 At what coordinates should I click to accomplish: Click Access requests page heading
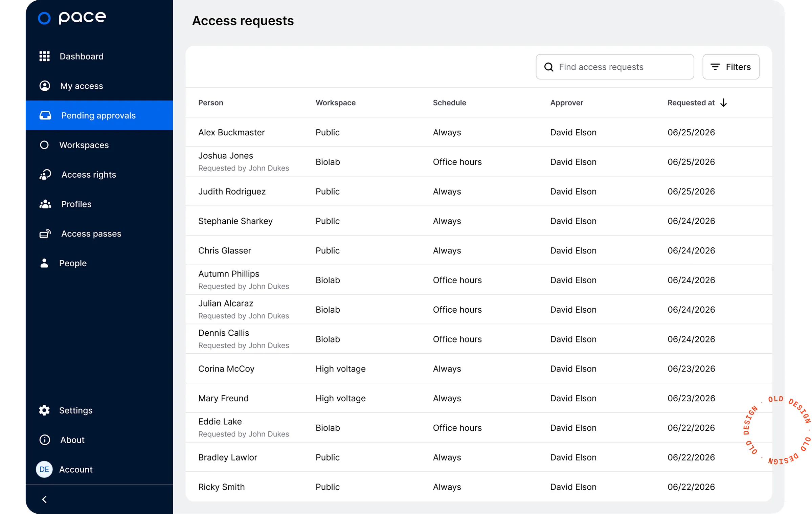[243, 21]
